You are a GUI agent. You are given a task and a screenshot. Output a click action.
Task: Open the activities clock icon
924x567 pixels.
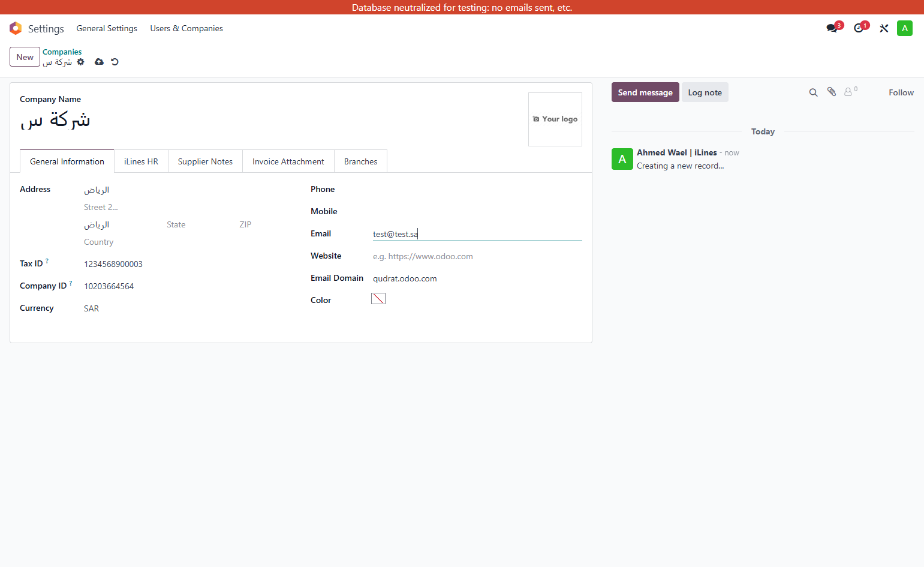(x=861, y=28)
